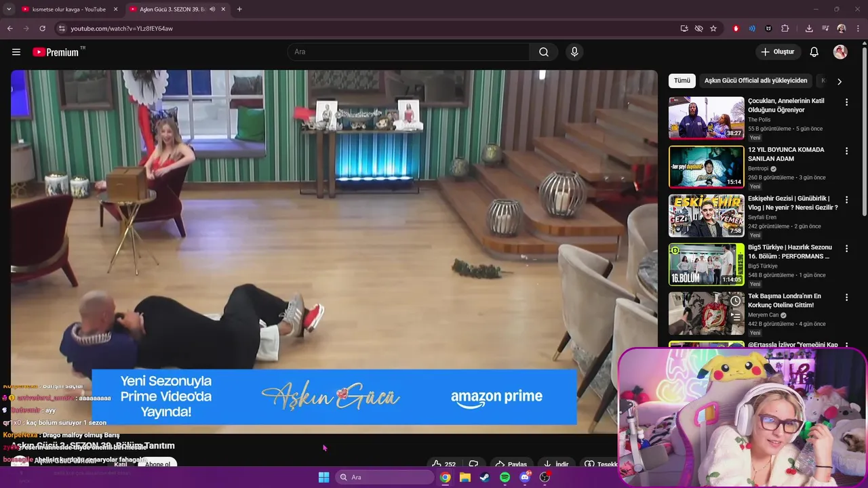868x488 pixels.
Task: Open File Explorer from the taskbar
Action: 465,477
